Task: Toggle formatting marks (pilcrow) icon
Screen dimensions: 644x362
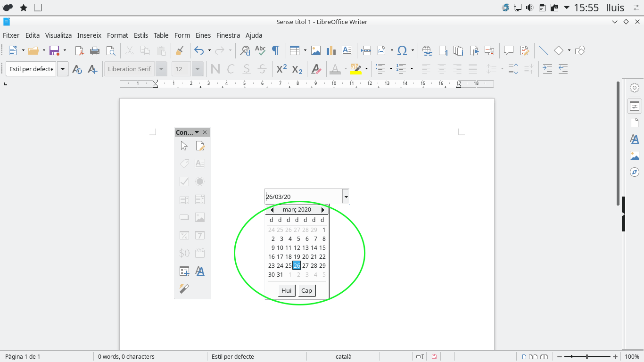Action: [275, 50]
